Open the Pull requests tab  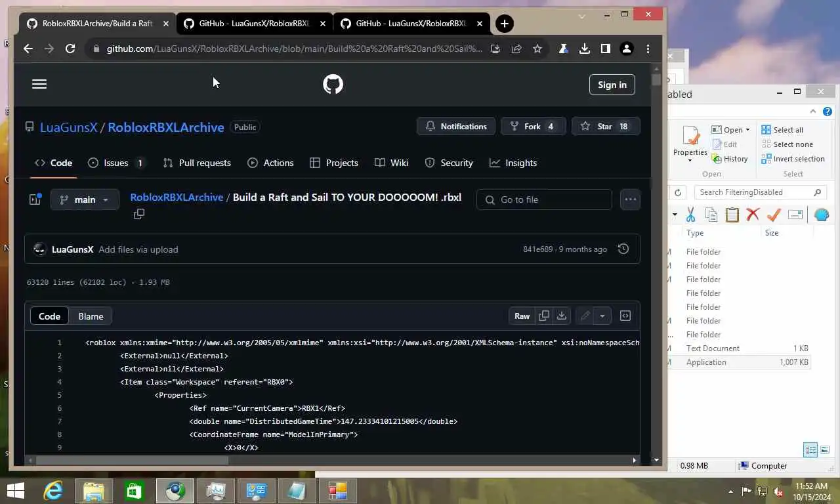point(197,163)
